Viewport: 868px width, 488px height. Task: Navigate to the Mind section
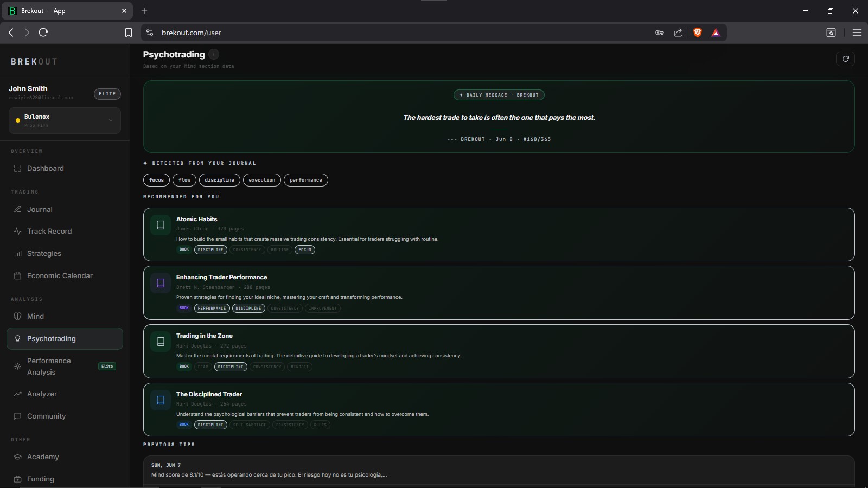click(x=35, y=317)
